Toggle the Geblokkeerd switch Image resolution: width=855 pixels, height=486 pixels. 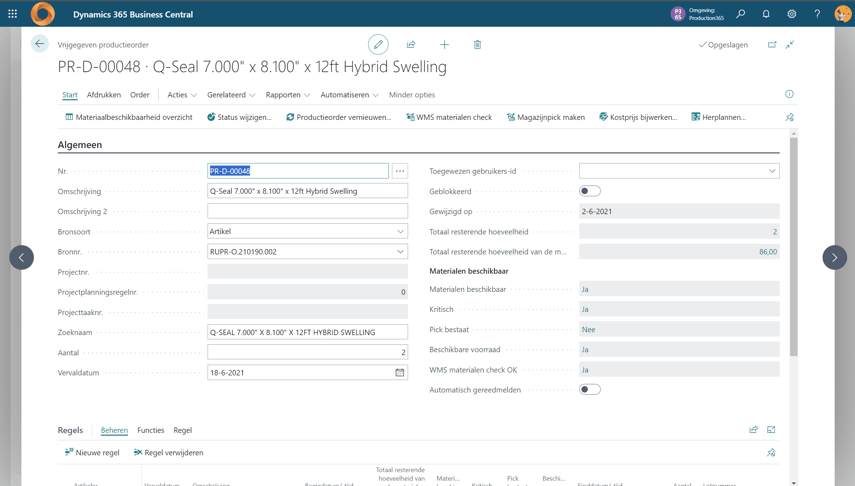pyautogui.click(x=589, y=191)
